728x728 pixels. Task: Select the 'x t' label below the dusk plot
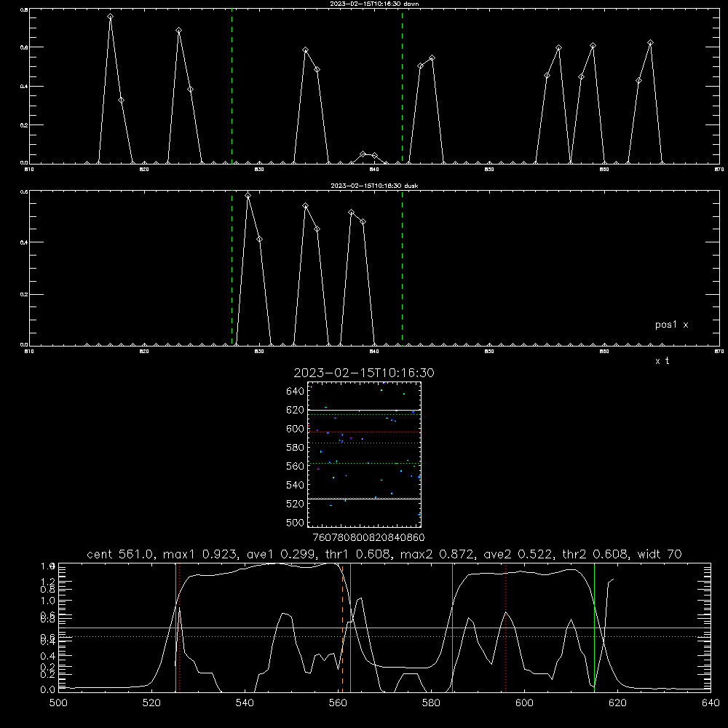pyautogui.click(x=662, y=361)
